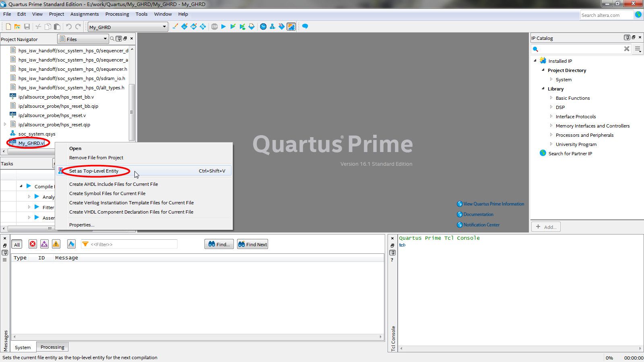Start Compilation with blue play icon

[223, 27]
